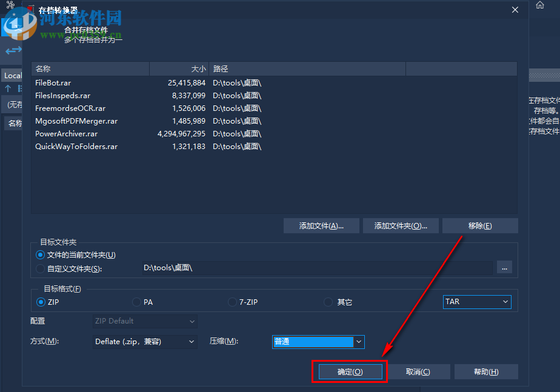The image size is (560, 392).
Task: Click the home icon at top right
Action: pyautogui.click(x=539, y=5)
